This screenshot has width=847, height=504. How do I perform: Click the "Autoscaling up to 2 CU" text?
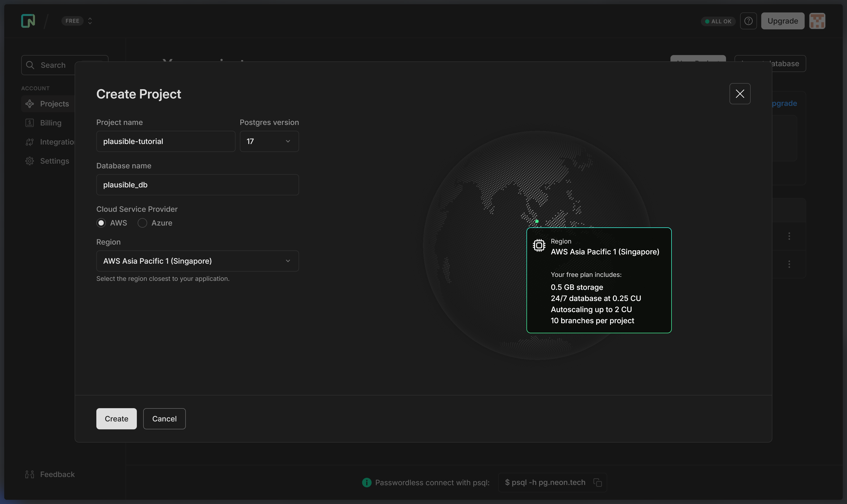tap(591, 309)
